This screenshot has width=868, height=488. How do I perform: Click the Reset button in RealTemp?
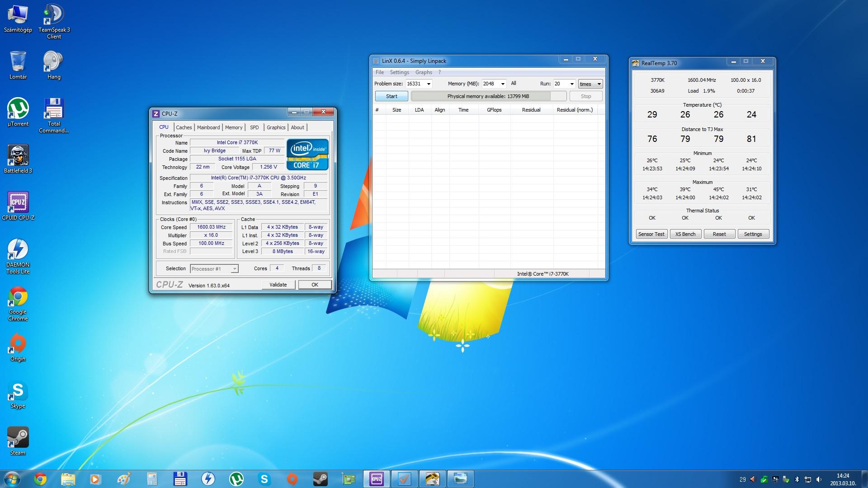pos(719,234)
